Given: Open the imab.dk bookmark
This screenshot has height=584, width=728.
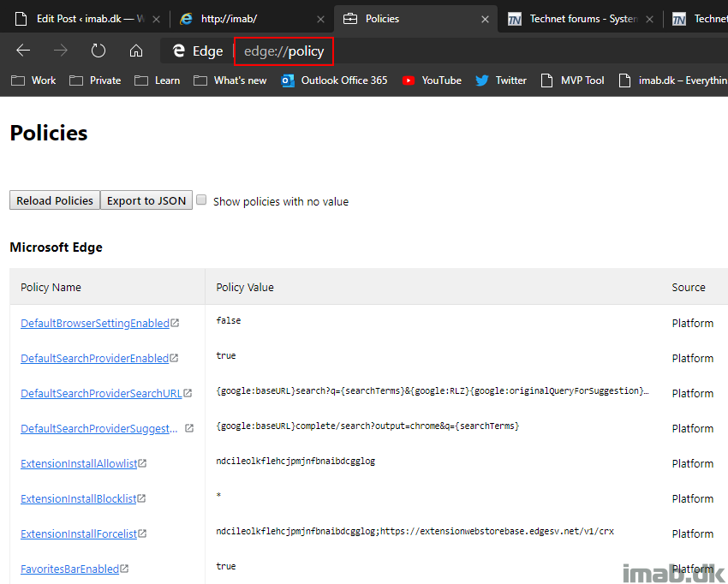Looking at the screenshot, I should pyautogui.click(x=673, y=80).
